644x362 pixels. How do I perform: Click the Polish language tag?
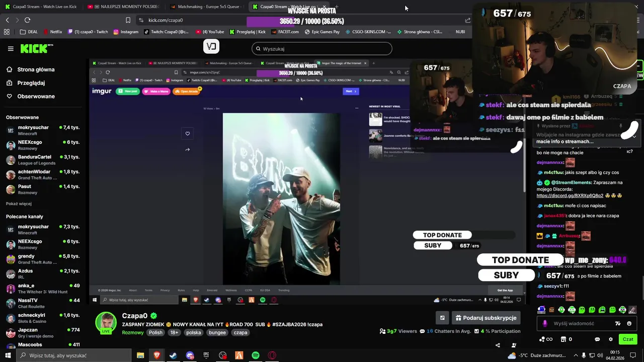155,332
